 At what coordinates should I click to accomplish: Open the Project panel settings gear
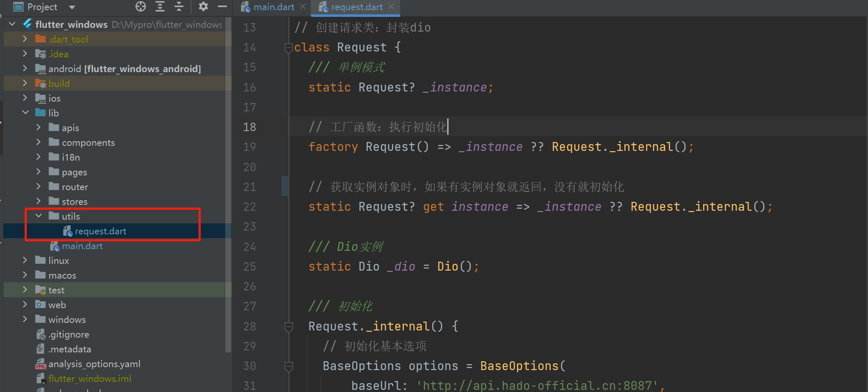point(203,7)
